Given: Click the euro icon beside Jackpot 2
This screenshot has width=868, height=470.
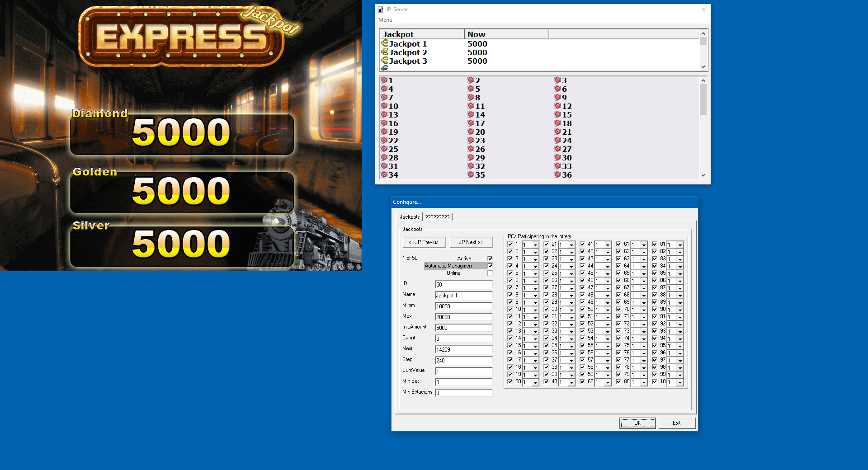Looking at the screenshot, I should click(385, 52).
